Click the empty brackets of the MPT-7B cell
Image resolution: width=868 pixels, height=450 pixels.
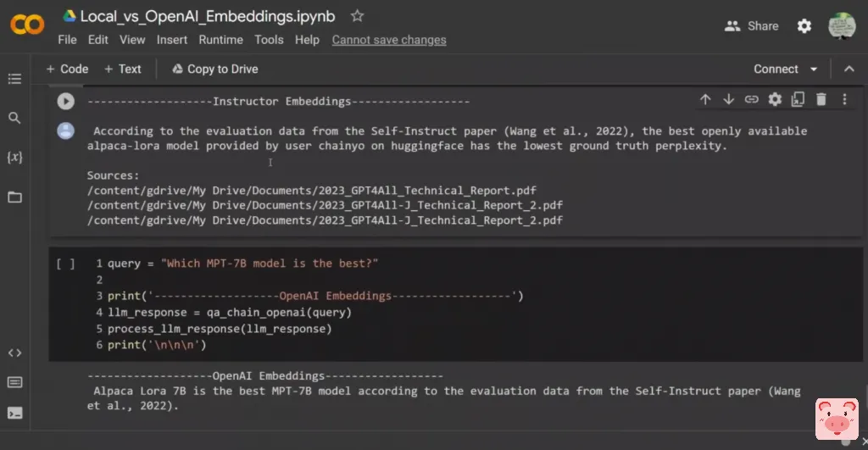coord(65,264)
